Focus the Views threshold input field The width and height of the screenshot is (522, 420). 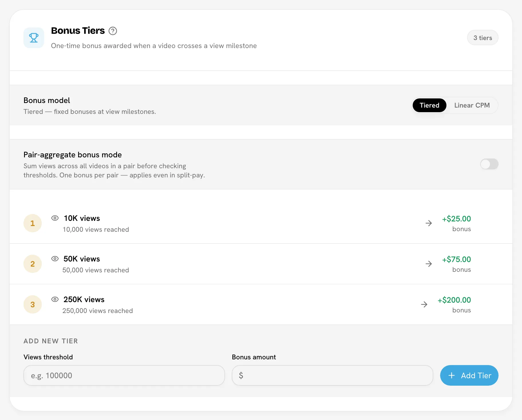click(124, 375)
